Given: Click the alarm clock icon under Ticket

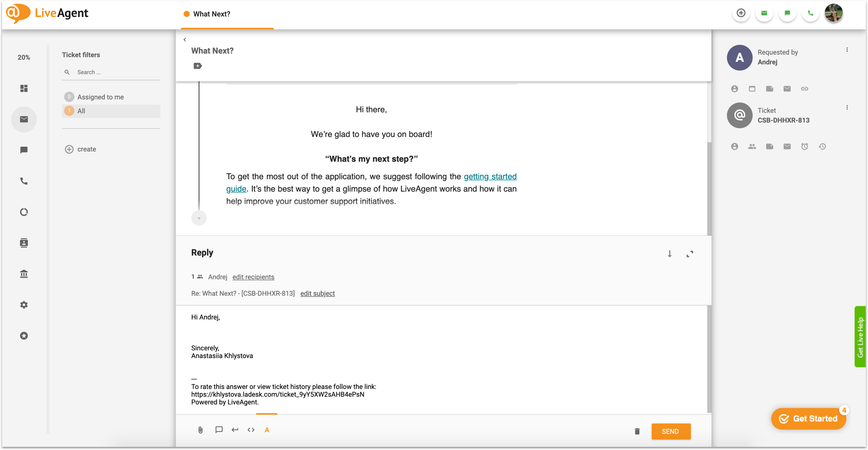Looking at the screenshot, I should pyautogui.click(x=805, y=146).
